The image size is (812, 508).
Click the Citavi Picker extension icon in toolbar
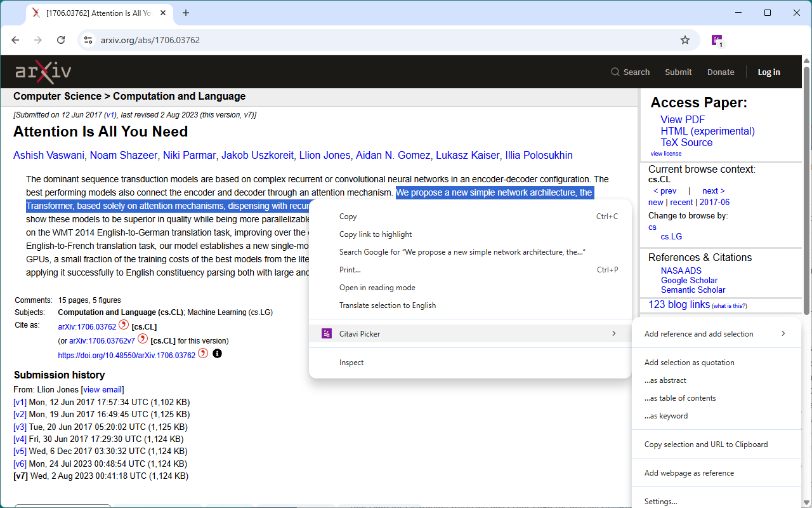point(717,40)
